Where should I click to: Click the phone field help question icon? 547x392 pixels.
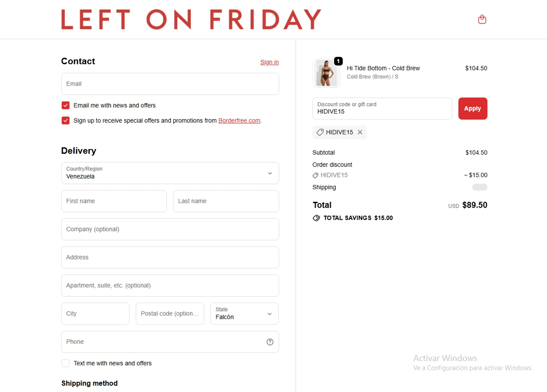(x=270, y=342)
